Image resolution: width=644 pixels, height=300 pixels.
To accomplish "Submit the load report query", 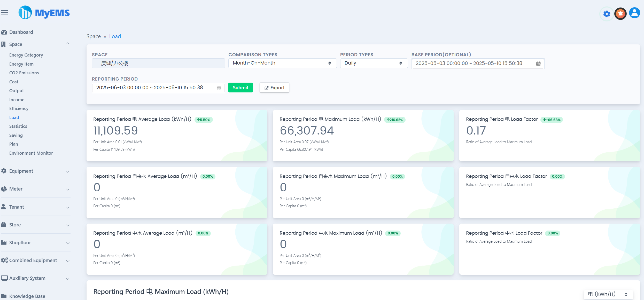I will pyautogui.click(x=240, y=88).
